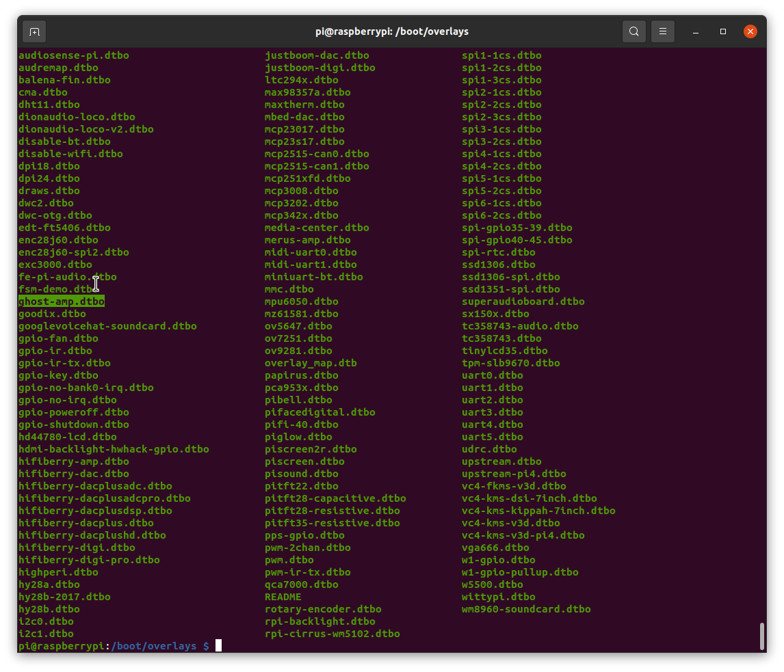Click the ssd1351-spi.dtbo file name
The image size is (784, 672).
click(x=511, y=288)
